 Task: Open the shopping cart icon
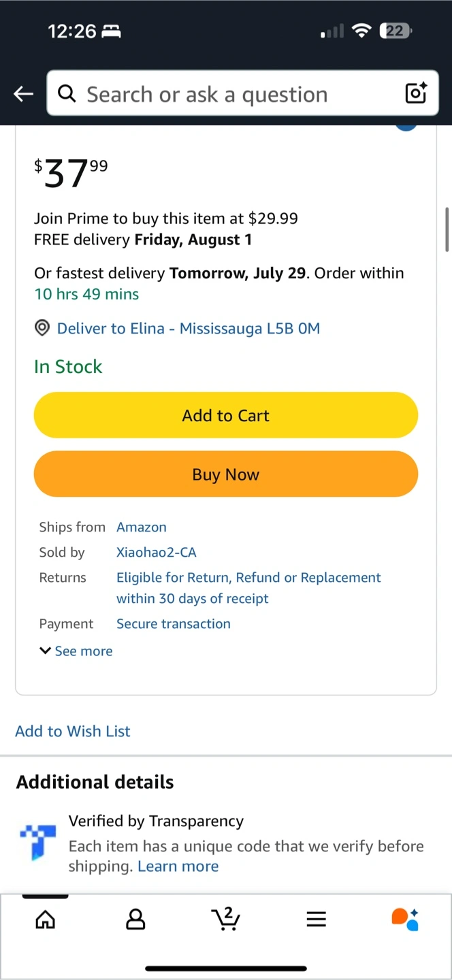tap(225, 919)
